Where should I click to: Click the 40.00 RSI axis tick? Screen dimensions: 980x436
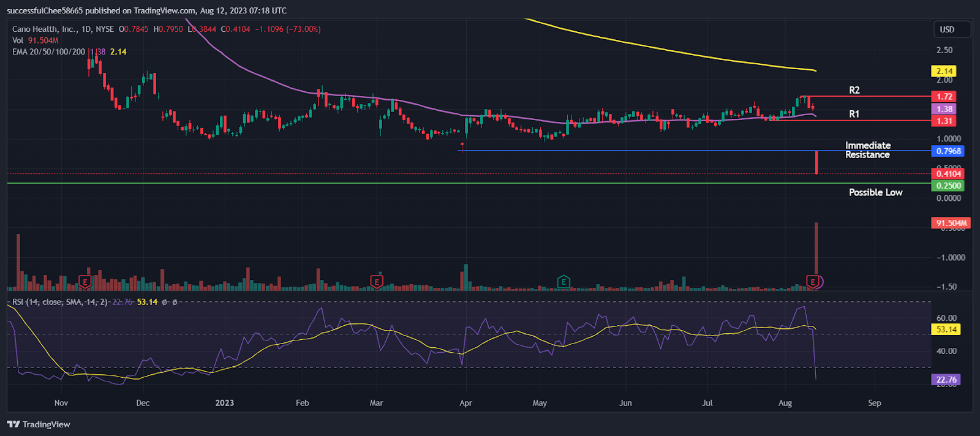946,351
